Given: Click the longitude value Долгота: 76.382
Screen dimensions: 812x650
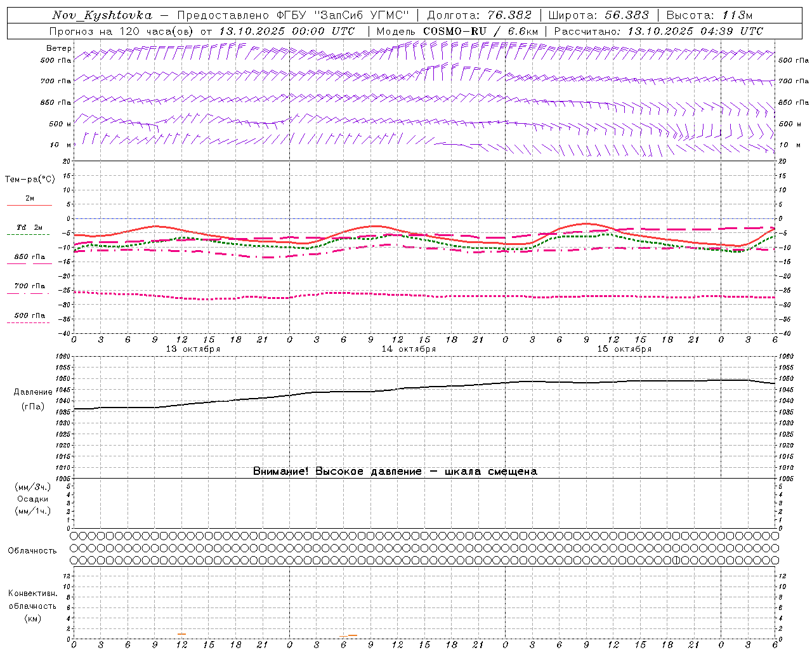Looking at the screenshot, I should 479,15.
